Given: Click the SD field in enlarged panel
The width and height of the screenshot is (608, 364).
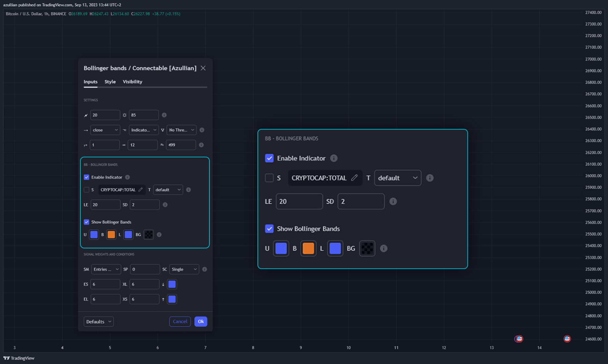Looking at the screenshot, I should tap(361, 201).
